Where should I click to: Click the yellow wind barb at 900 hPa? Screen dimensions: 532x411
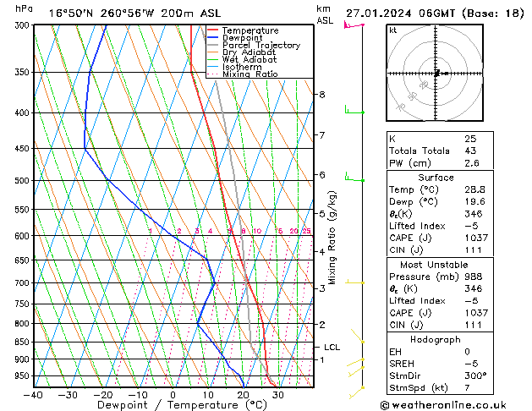point(355,363)
